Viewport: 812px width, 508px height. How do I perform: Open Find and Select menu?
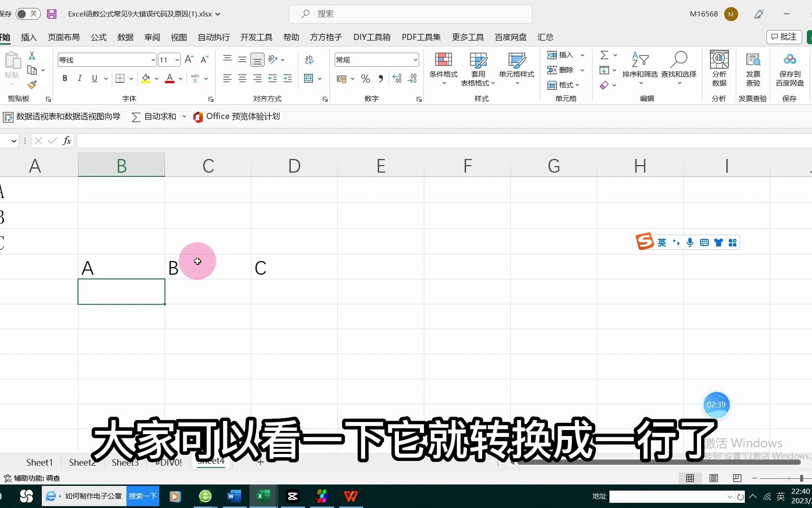(x=679, y=69)
